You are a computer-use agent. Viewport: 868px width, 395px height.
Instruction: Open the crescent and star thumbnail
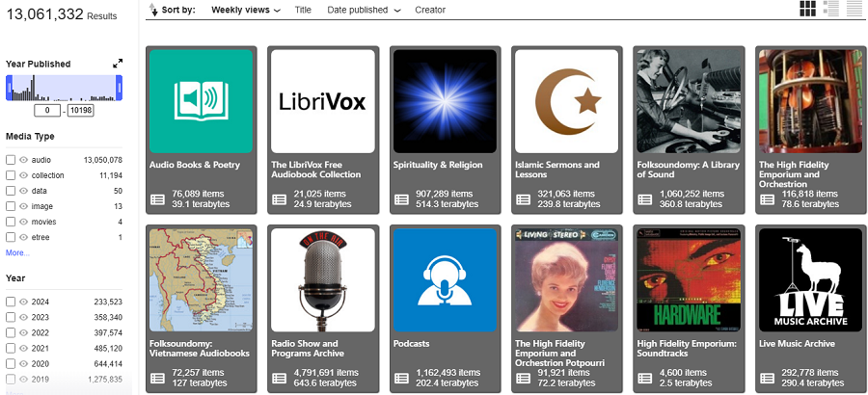point(566,101)
